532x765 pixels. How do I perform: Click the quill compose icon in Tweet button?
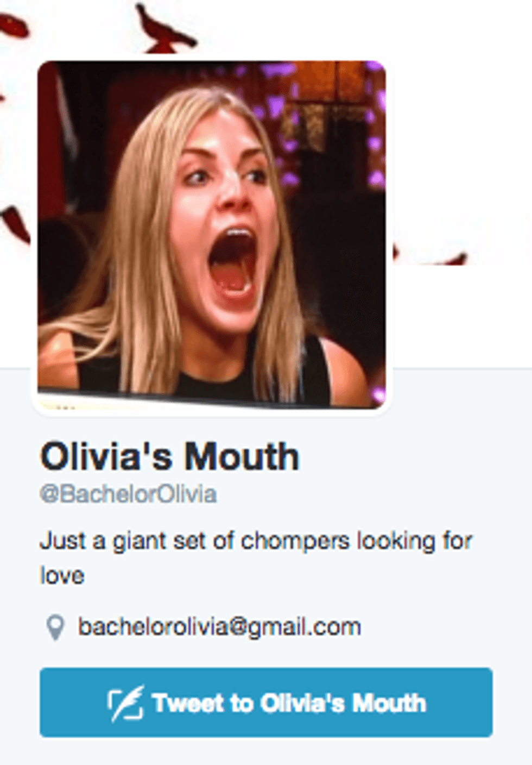125,703
